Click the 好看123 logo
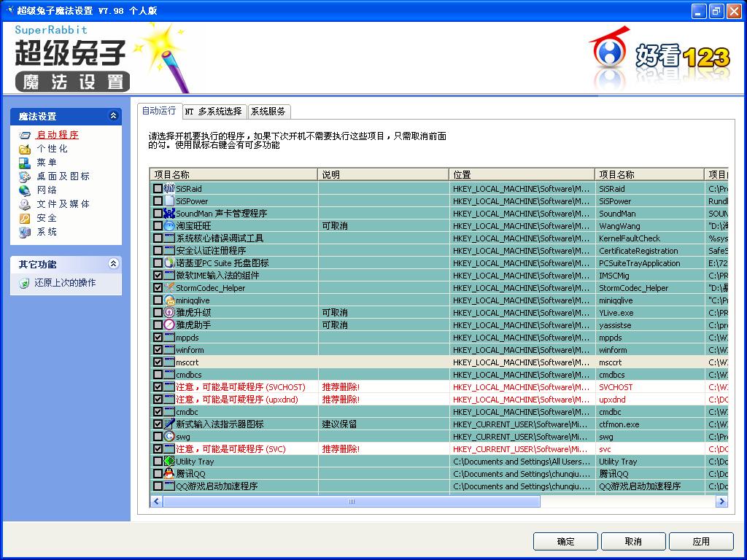Viewport: 747px width, 560px height. pyautogui.click(x=659, y=57)
